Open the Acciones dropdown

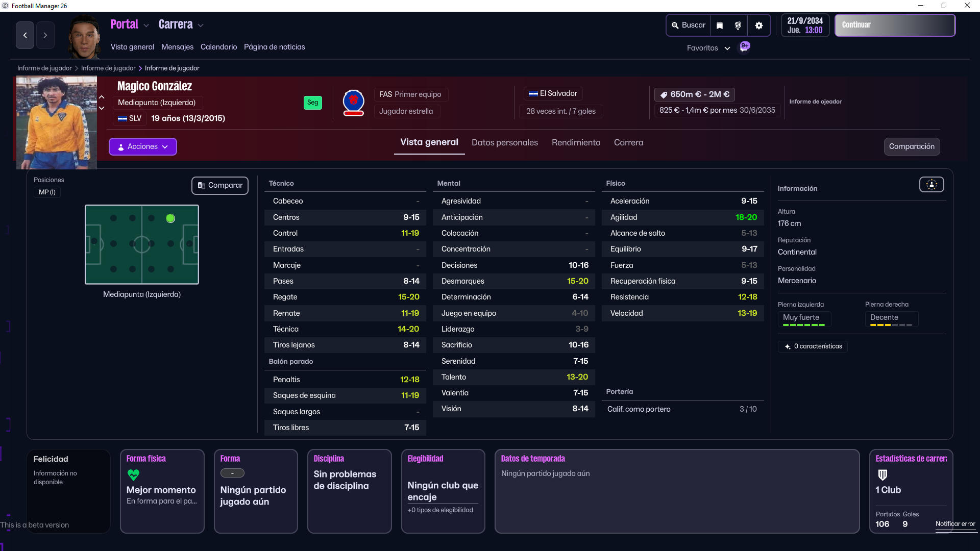(x=143, y=146)
